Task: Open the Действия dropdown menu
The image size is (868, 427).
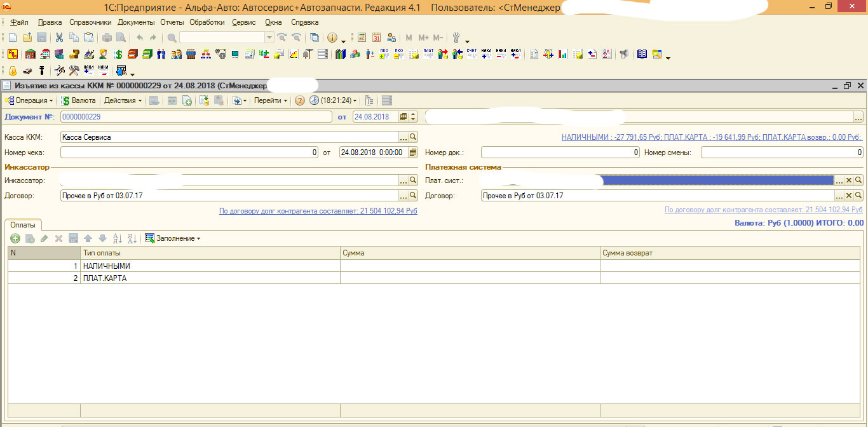Action: point(123,100)
